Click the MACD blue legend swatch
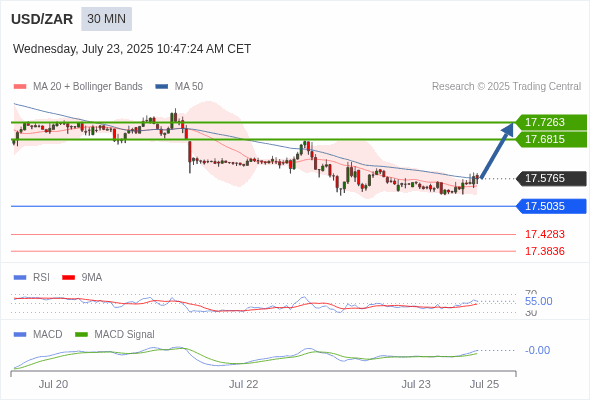 pyautogui.click(x=20, y=335)
